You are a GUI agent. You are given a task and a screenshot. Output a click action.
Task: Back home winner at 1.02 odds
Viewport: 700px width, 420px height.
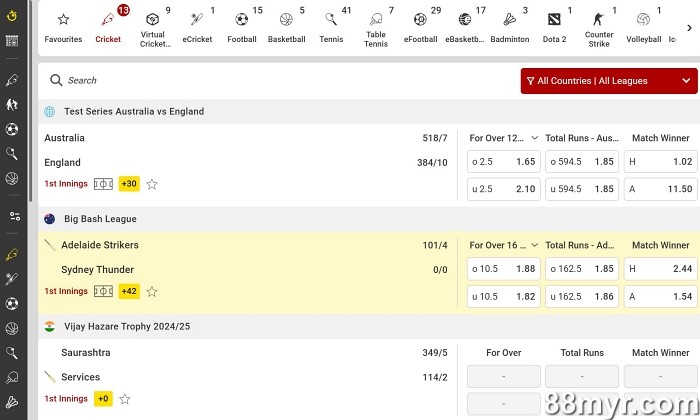click(x=661, y=162)
